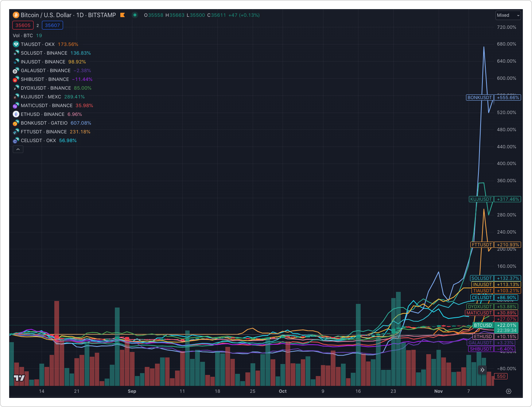The width and height of the screenshot is (532, 407).
Task: Collapse the indicator legend with chevron
Action: pos(18,149)
